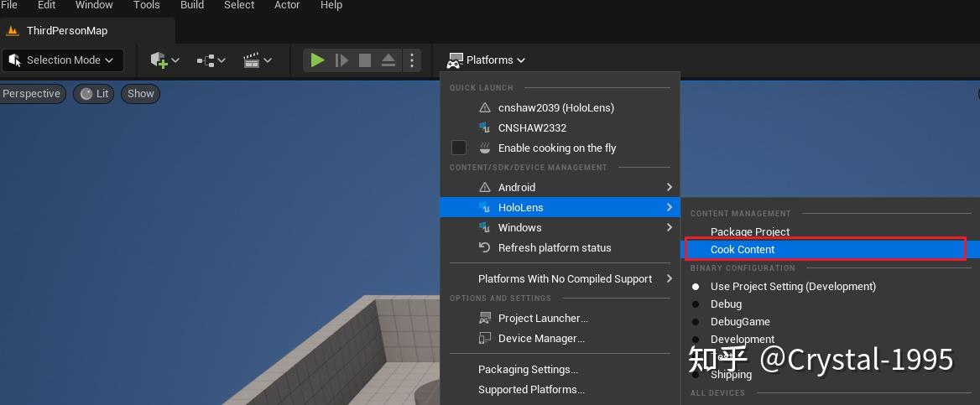The height and width of the screenshot is (405, 980).
Task: Click Windows icon beside CNSHAW2332
Action: pos(484,127)
